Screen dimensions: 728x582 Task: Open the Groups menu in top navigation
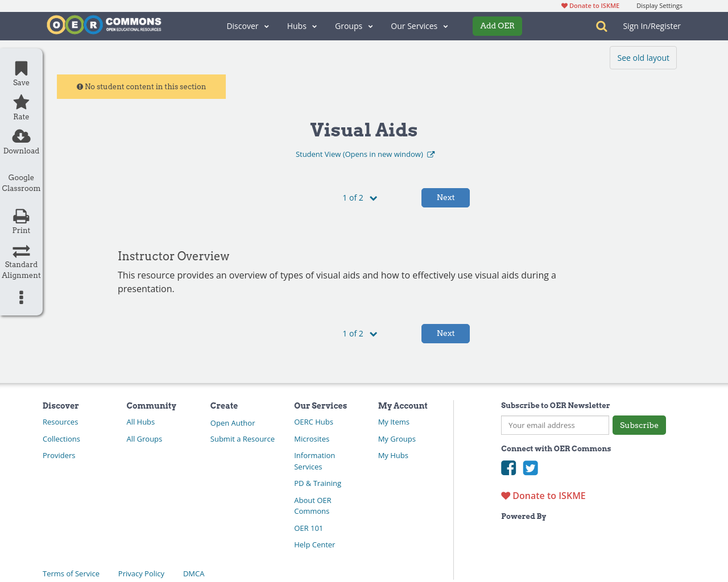(x=354, y=26)
